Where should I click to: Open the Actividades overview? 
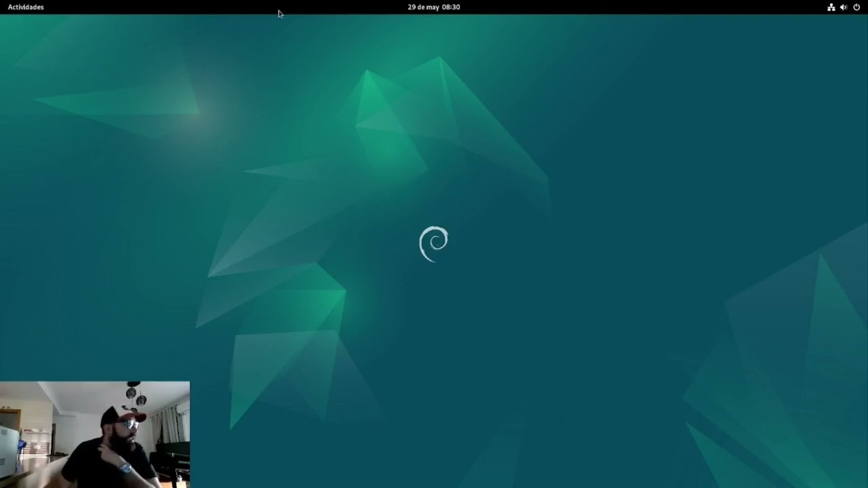pyautogui.click(x=26, y=7)
